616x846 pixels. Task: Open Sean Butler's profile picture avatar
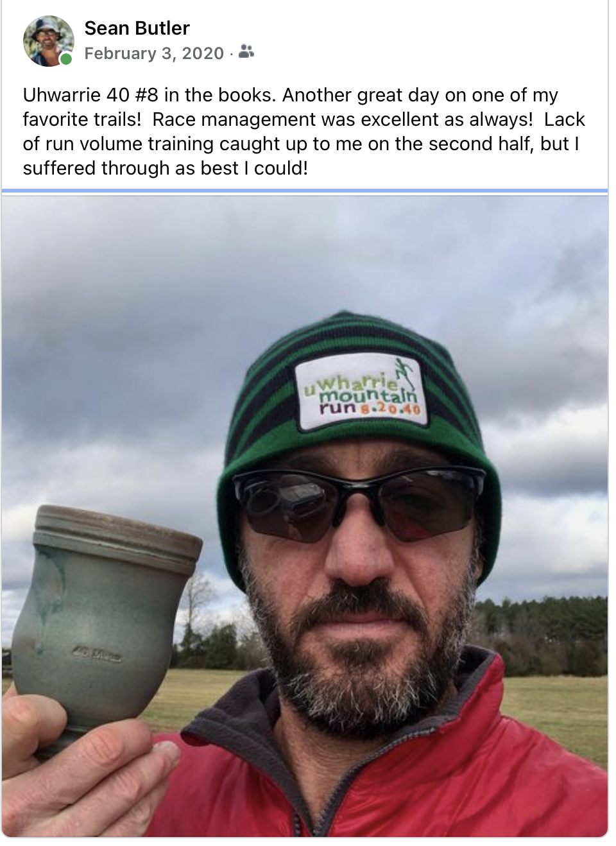pyautogui.click(x=48, y=41)
